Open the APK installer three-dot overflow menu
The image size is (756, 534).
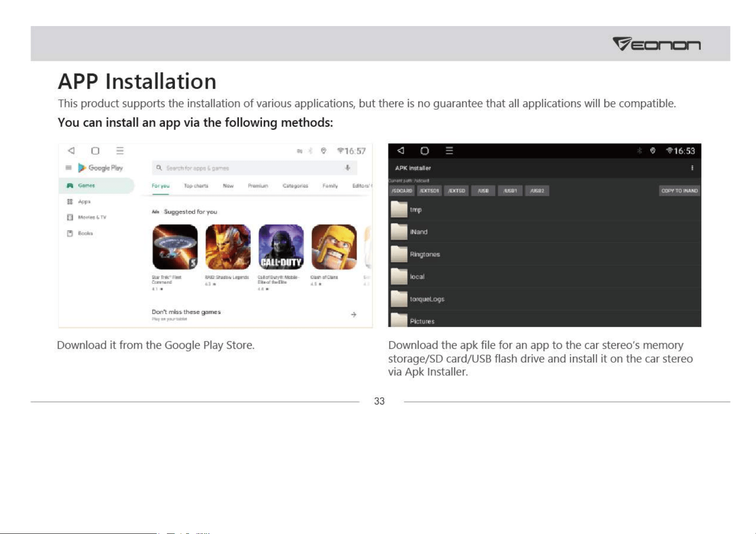coord(692,168)
